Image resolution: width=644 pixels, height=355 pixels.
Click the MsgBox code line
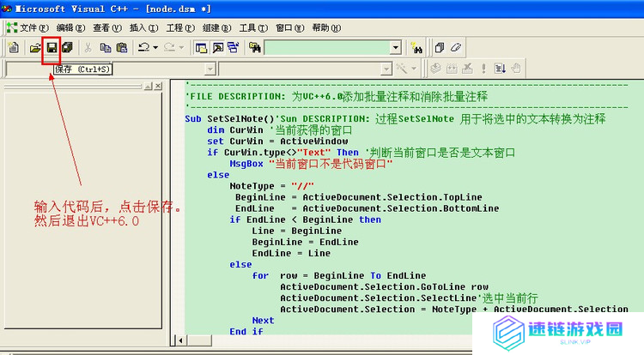tap(311, 164)
